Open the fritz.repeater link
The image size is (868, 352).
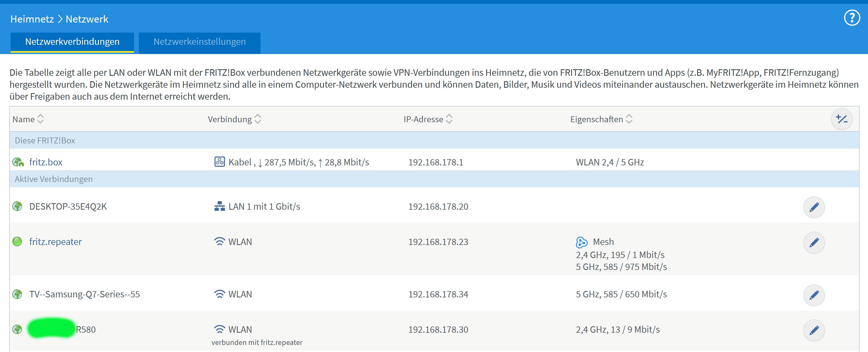(55, 242)
